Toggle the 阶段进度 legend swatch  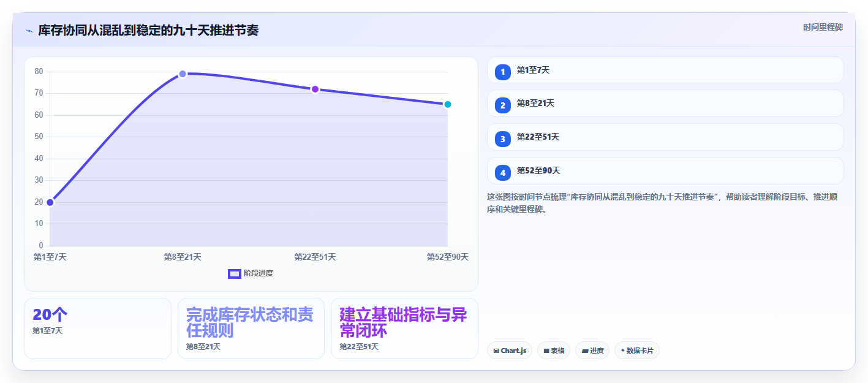pyautogui.click(x=234, y=273)
